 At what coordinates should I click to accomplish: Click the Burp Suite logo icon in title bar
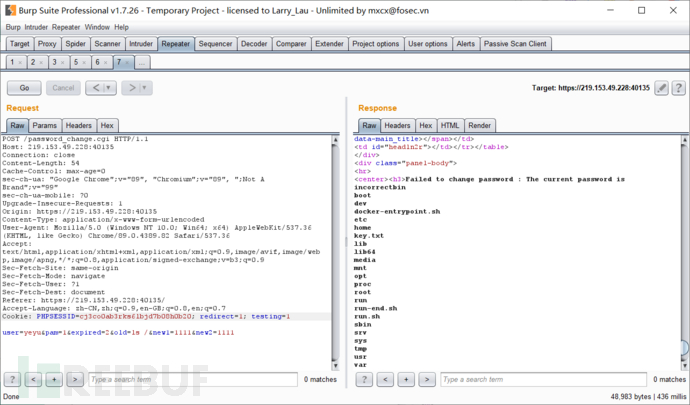pos(10,10)
